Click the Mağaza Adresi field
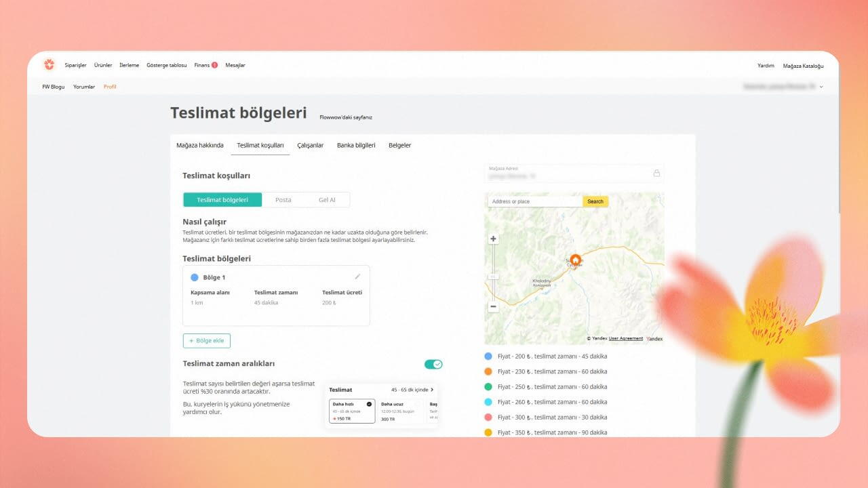The width and height of the screenshot is (868, 488). coord(574,173)
